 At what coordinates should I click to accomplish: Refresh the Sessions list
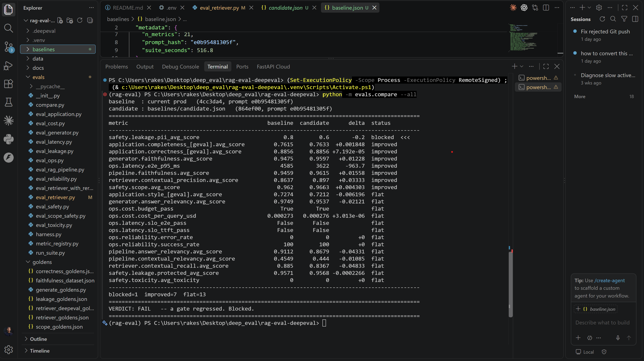tap(602, 19)
